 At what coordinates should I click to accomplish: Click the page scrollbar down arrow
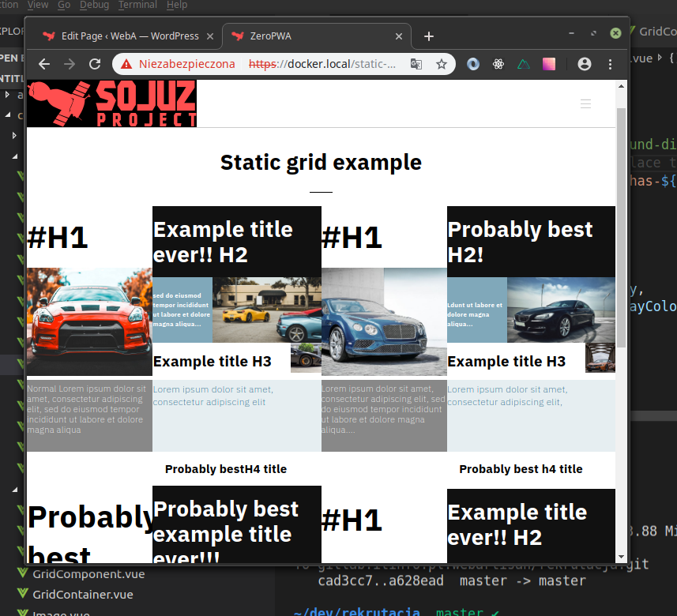point(621,558)
